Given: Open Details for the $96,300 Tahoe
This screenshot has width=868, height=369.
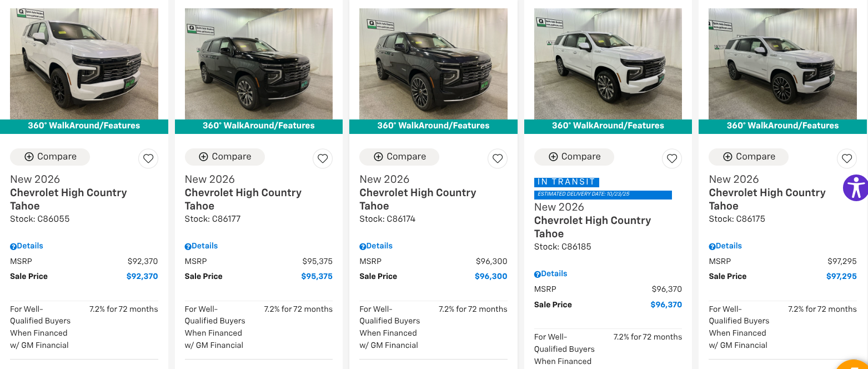Looking at the screenshot, I should 379,246.
